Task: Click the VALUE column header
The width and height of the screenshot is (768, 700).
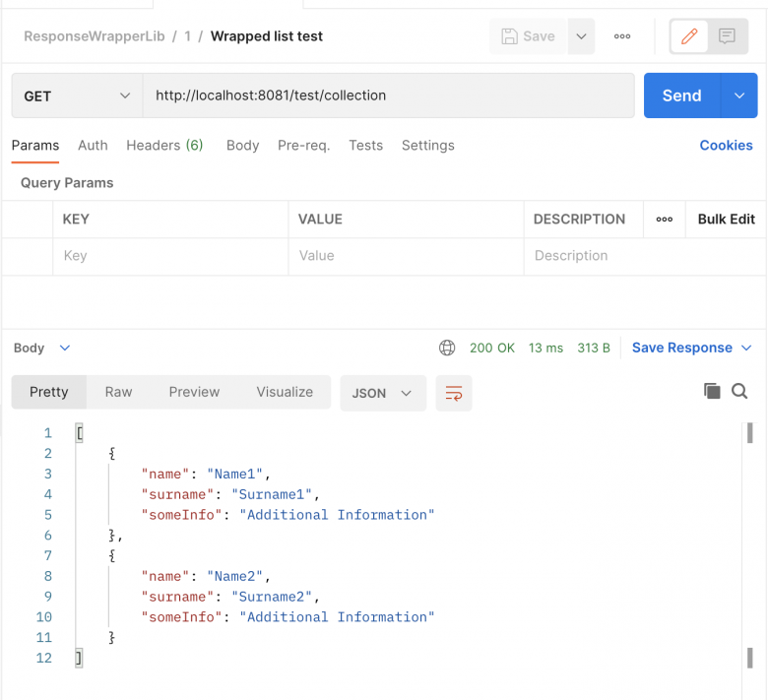Action: [x=320, y=219]
